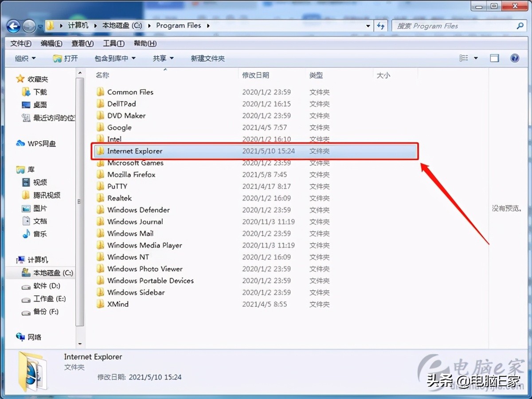Select 本地磁盘 (C:) drive in sidebar
532x399 pixels.
point(47,273)
